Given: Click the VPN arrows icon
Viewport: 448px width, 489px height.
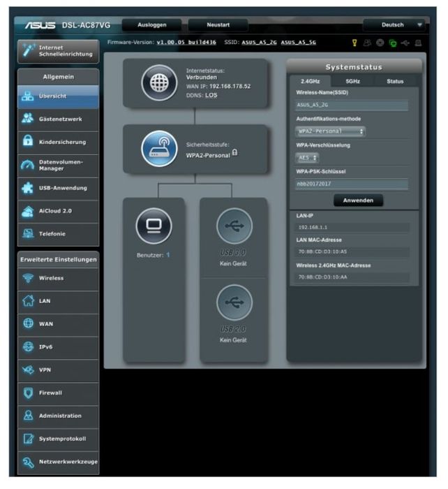Looking at the screenshot, I should click(x=28, y=370).
